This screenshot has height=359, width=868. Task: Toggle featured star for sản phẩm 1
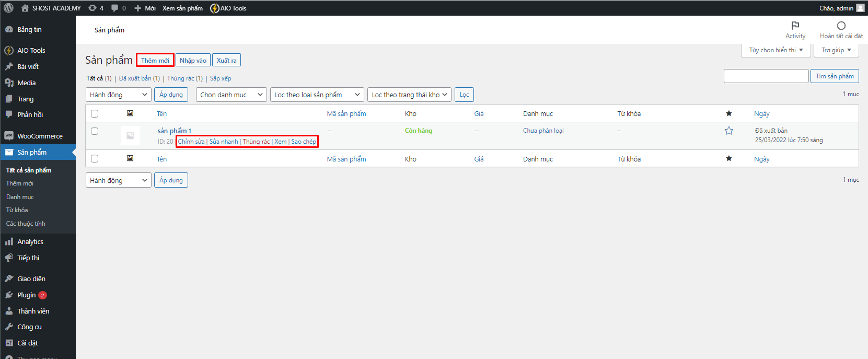coord(729,131)
